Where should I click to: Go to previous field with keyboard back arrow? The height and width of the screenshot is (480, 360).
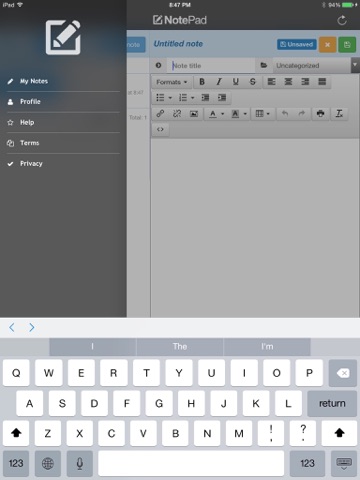pos(12,327)
